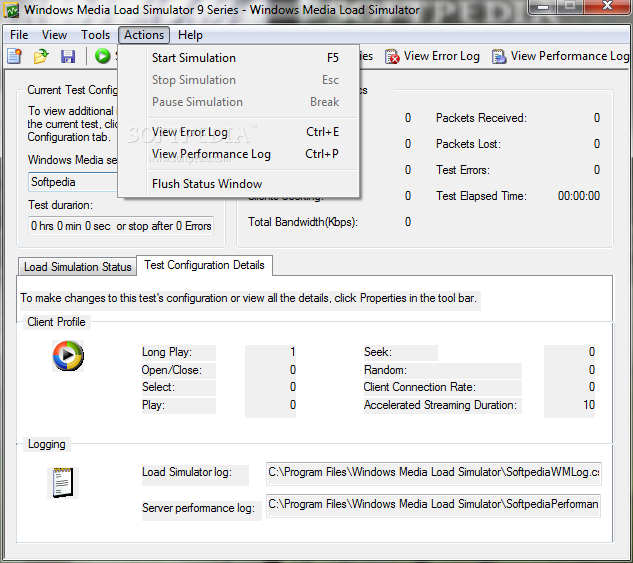The height and width of the screenshot is (563, 633).
Task: Open the Tools menu
Action: click(x=95, y=35)
